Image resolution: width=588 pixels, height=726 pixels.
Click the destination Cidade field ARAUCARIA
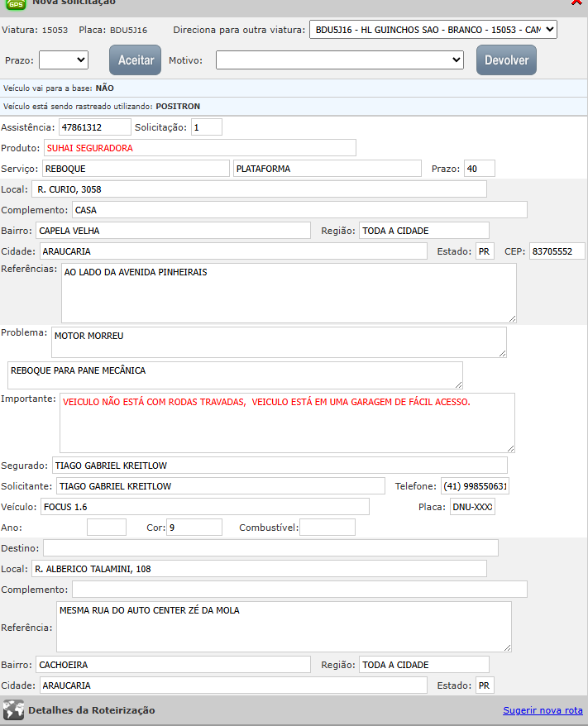(x=233, y=685)
